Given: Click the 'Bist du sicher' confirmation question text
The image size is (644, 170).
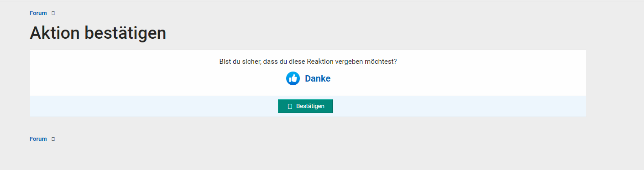Looking at the screenshot, I should (x=308, y=62).
